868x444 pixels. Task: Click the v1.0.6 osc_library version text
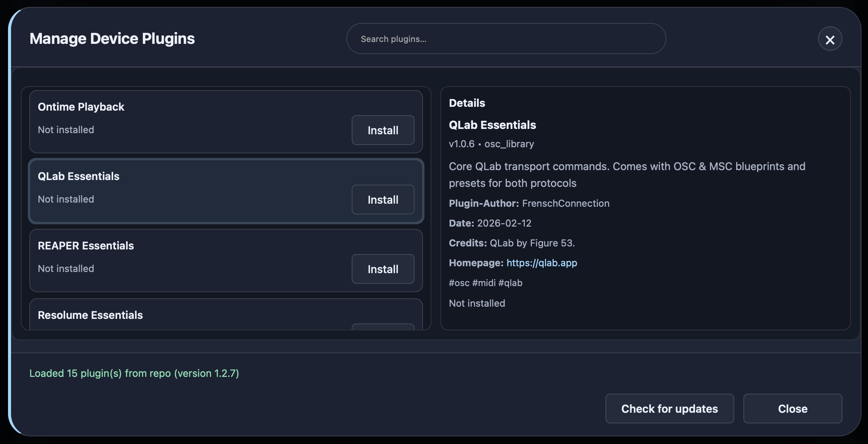491,144
